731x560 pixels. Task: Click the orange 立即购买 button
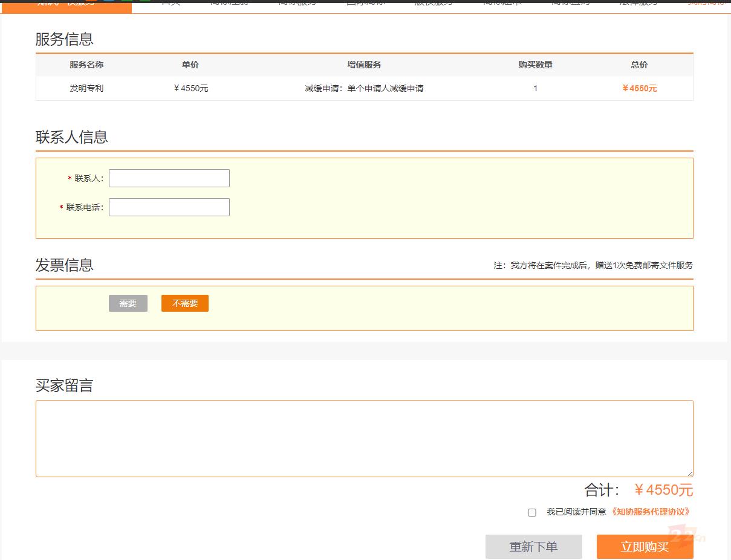pyautogui.click(x=645, y=547)
